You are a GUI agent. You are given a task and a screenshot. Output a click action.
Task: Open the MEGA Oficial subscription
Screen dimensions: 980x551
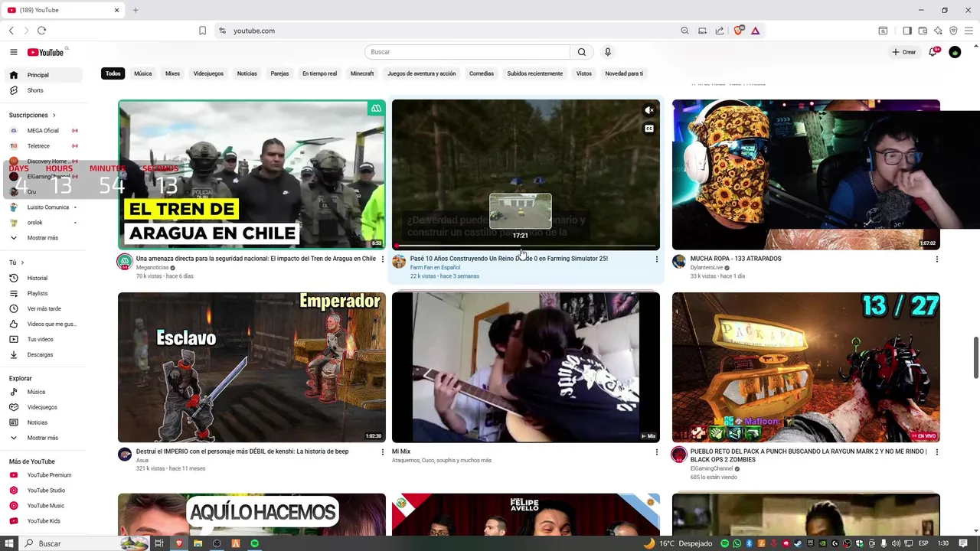click(x=43, y=131)
